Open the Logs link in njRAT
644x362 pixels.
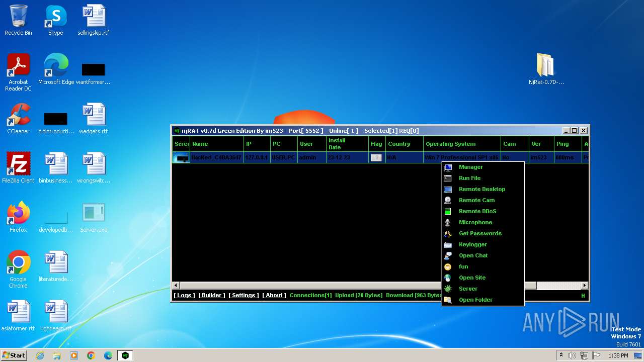184,295
